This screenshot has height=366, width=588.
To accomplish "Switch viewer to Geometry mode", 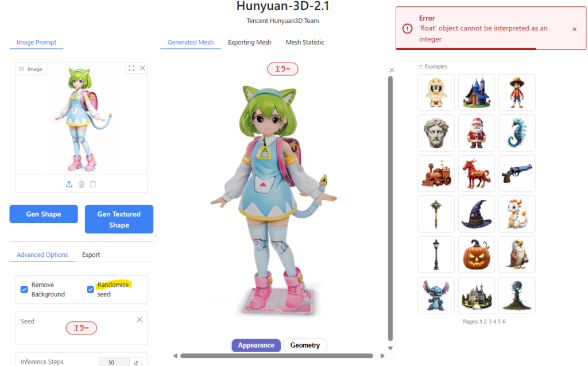I will (x=305, y=345).
